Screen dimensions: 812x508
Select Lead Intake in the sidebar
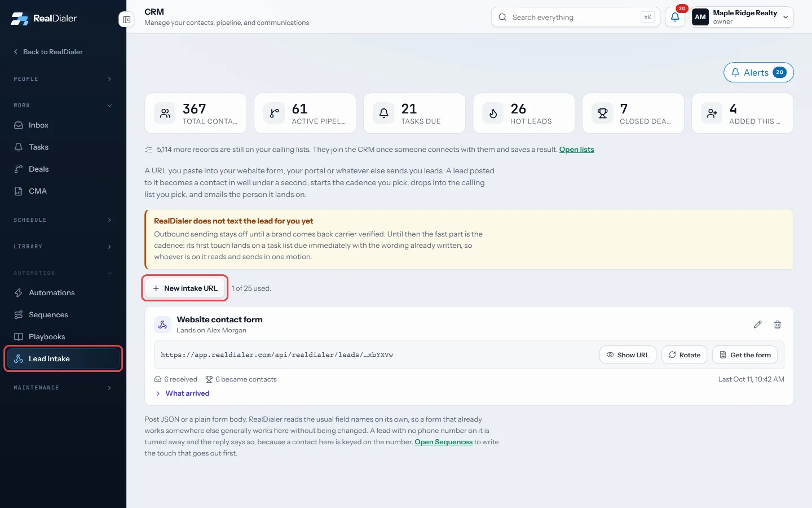click(63, 359)
